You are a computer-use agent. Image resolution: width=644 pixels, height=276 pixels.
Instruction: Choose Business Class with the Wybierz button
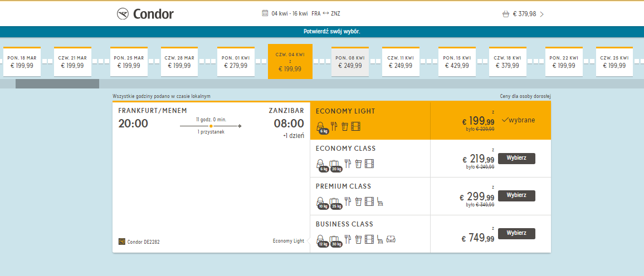[x=516, y=233]
